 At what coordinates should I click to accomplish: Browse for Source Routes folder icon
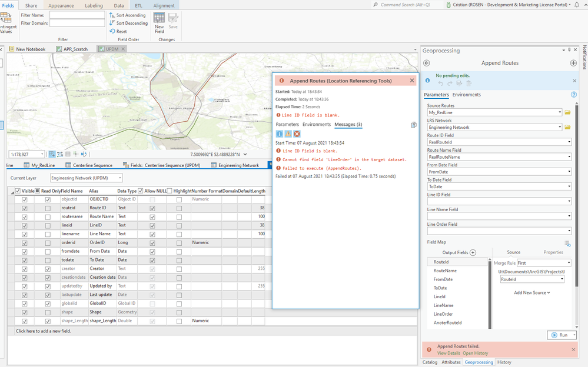click(568, 112)
